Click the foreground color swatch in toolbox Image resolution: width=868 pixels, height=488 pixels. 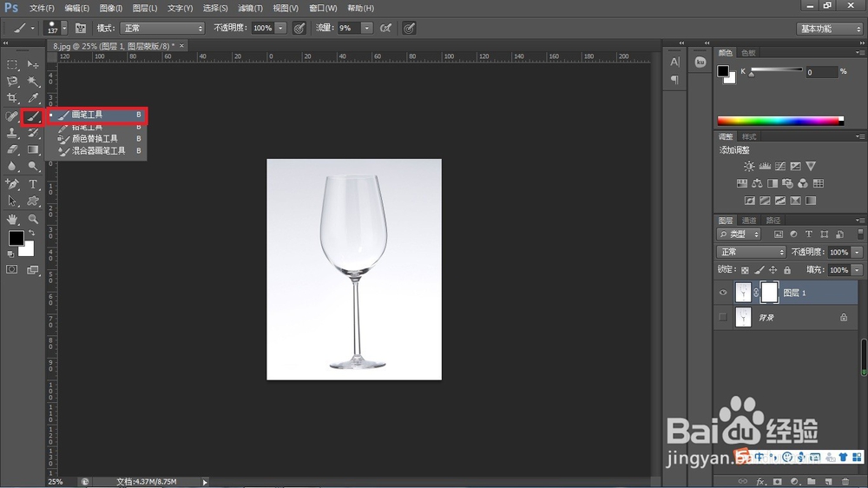pyautogui.click(x=16, y=238)
